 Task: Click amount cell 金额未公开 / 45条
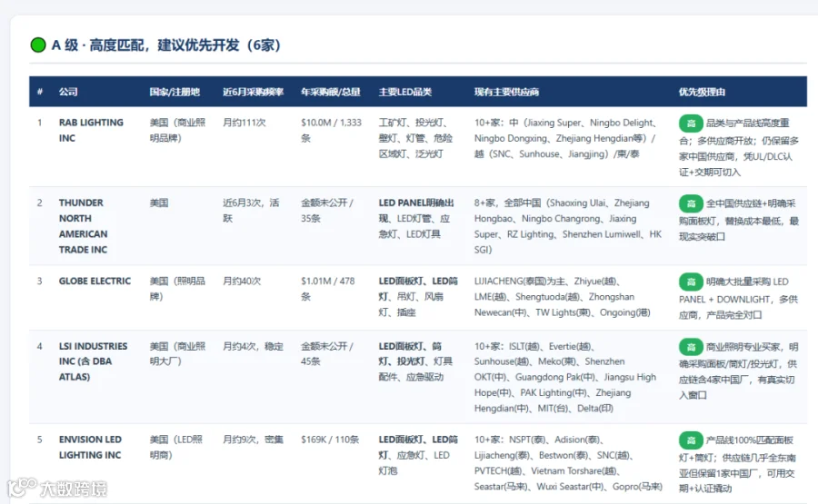(327, 353)
